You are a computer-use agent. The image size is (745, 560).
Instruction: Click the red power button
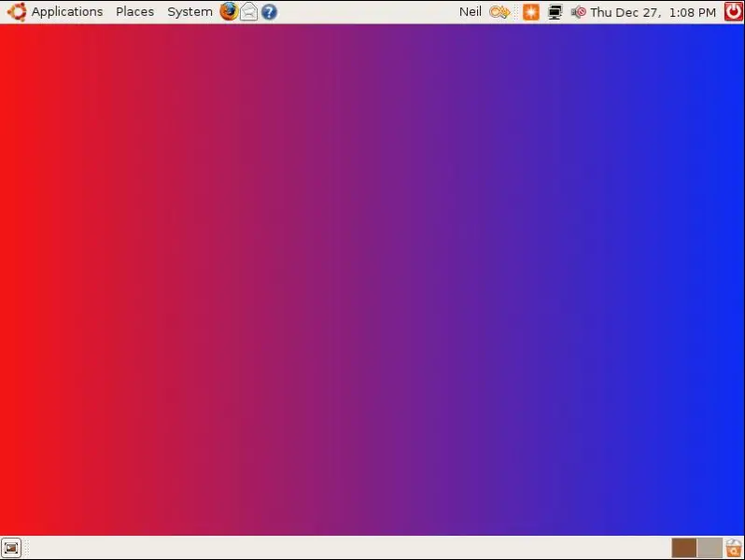733,12
